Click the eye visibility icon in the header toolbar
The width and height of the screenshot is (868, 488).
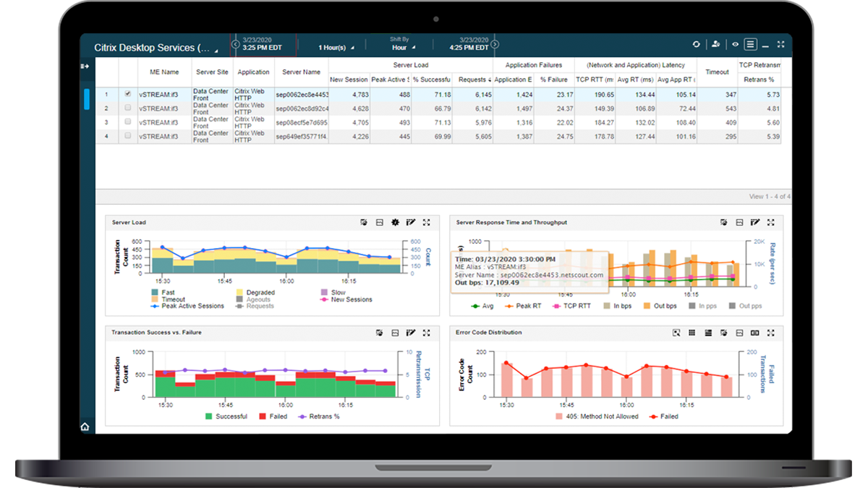point(736,44)
